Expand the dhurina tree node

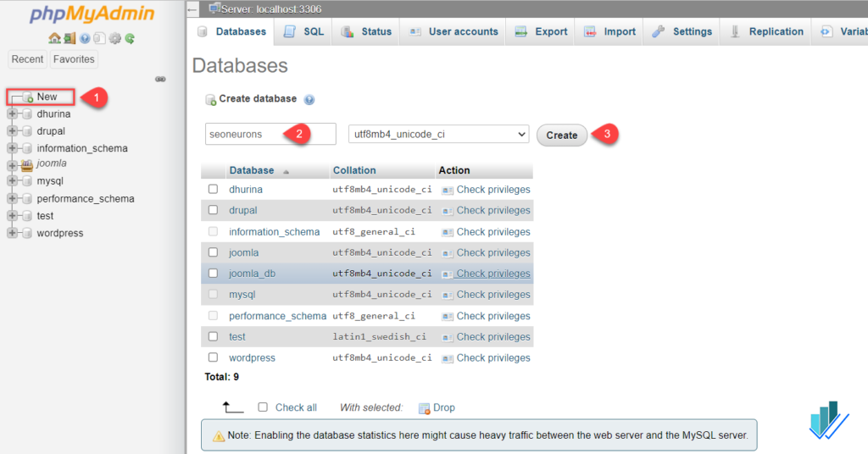point(12,113)
